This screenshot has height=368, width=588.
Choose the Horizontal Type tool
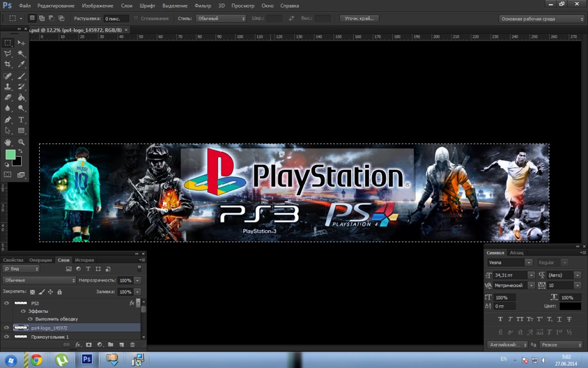click(21, 120)
